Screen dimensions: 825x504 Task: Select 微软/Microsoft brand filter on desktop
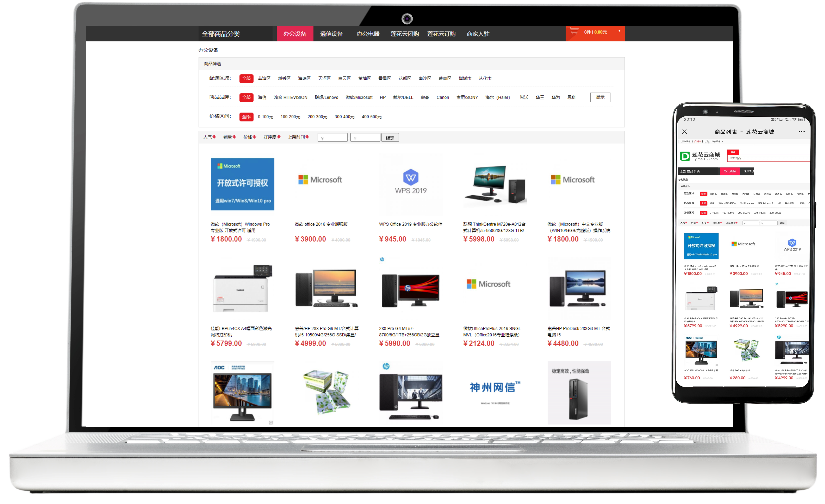tap(359, 97)
